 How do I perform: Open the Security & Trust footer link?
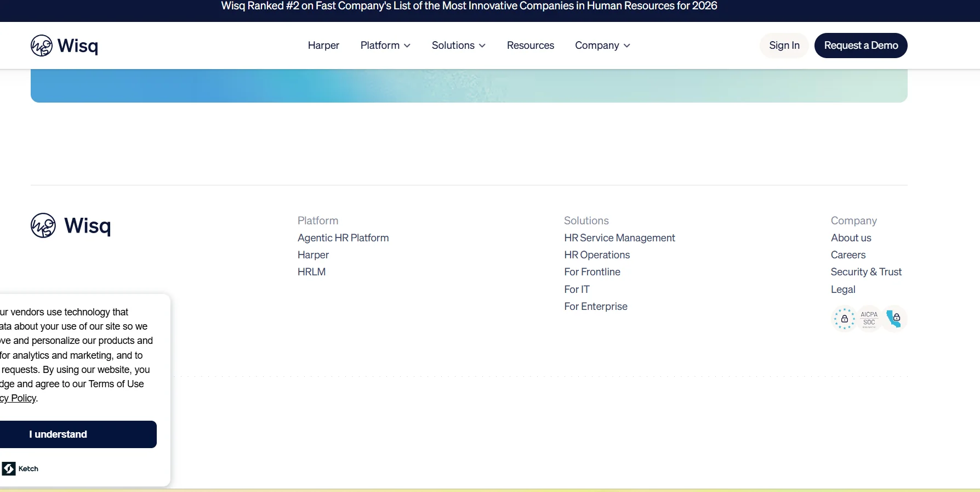(866, 272)
